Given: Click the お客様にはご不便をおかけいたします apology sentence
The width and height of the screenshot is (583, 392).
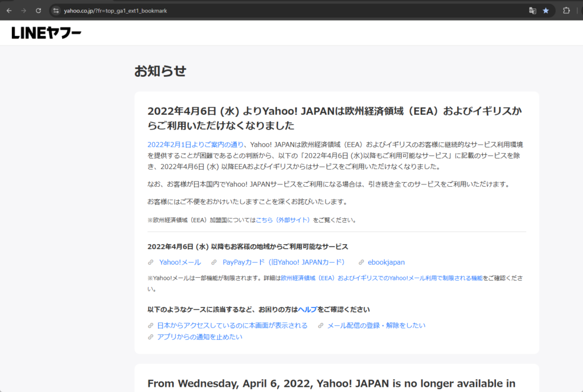Looking at the screenshot, I should 248,202.
